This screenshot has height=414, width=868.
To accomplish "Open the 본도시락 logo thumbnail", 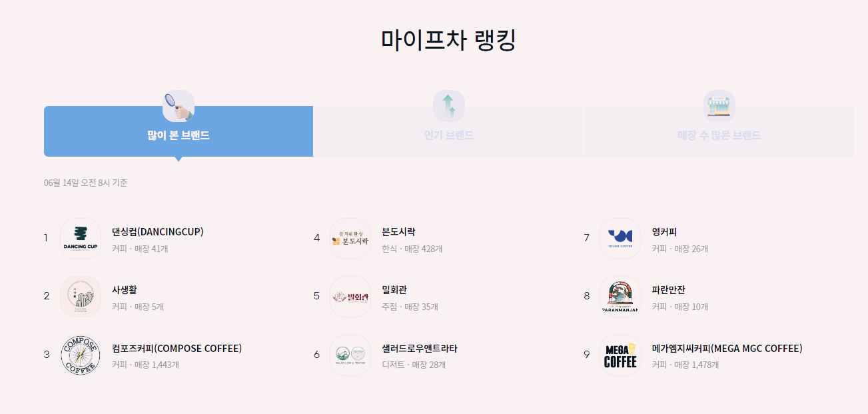I will (350, 238).
